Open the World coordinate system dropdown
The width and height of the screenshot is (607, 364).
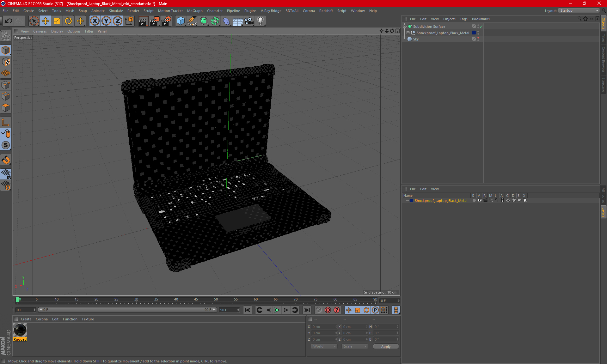[324, 346]
